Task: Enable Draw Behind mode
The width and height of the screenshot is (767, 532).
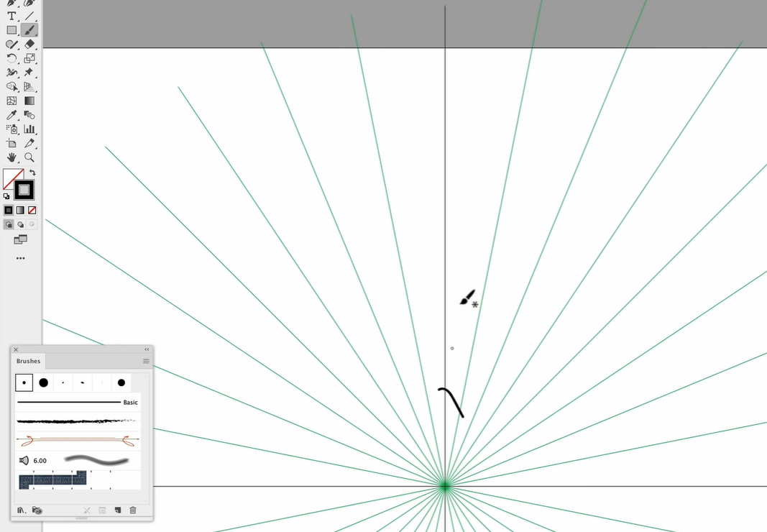Action: [x=20, y=225]
